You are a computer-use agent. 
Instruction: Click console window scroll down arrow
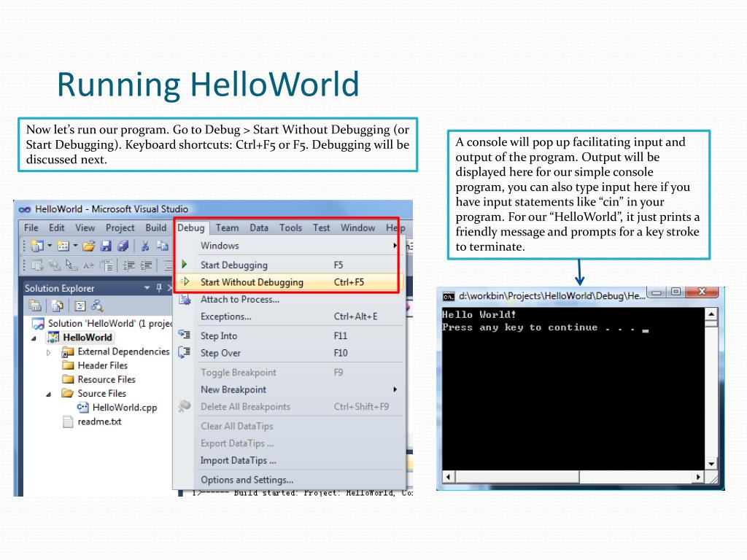pyautogui.click(x=711, y=463)
